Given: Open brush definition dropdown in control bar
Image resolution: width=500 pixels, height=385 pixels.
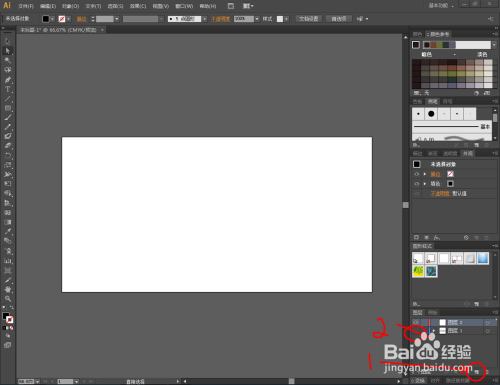Looking at the screenshot, I should click(205, 19).
